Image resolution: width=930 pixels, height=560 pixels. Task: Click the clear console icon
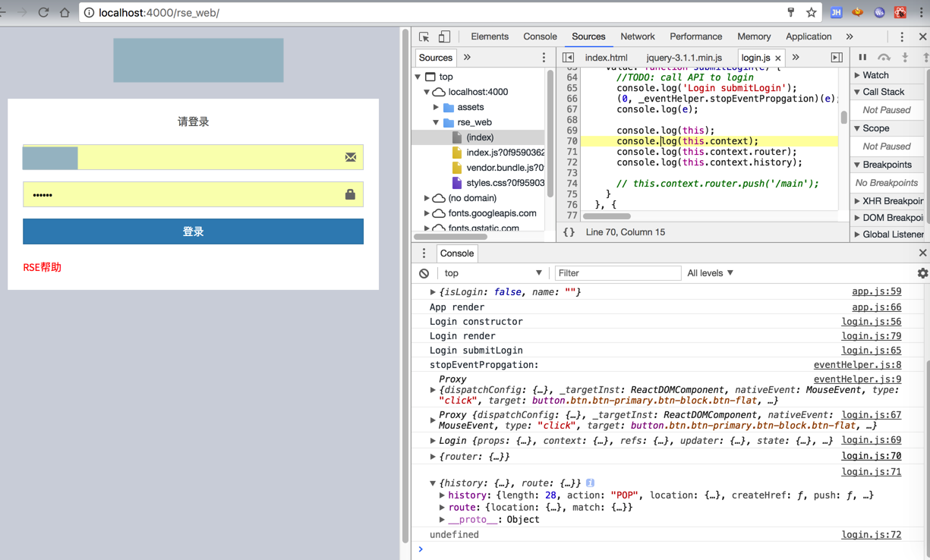pyautogui.click(x=424, y=273)
